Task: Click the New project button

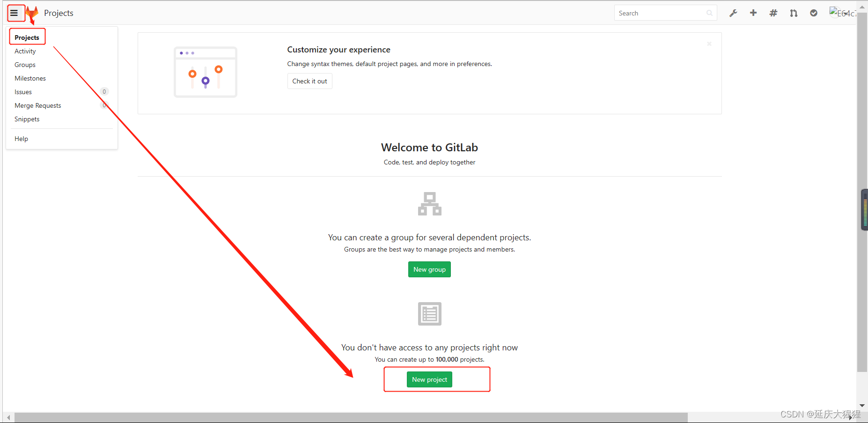Action: [429, 379]
